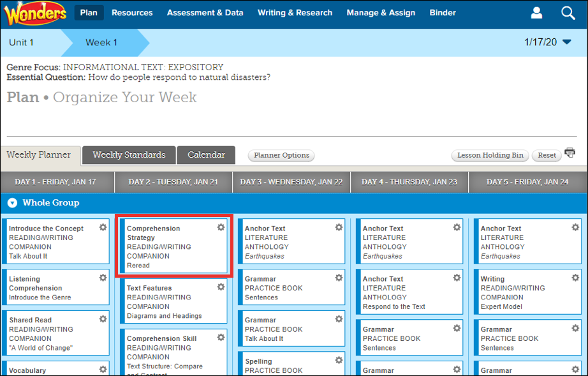Open search with the magnifying glass icon

coord(568,13)
